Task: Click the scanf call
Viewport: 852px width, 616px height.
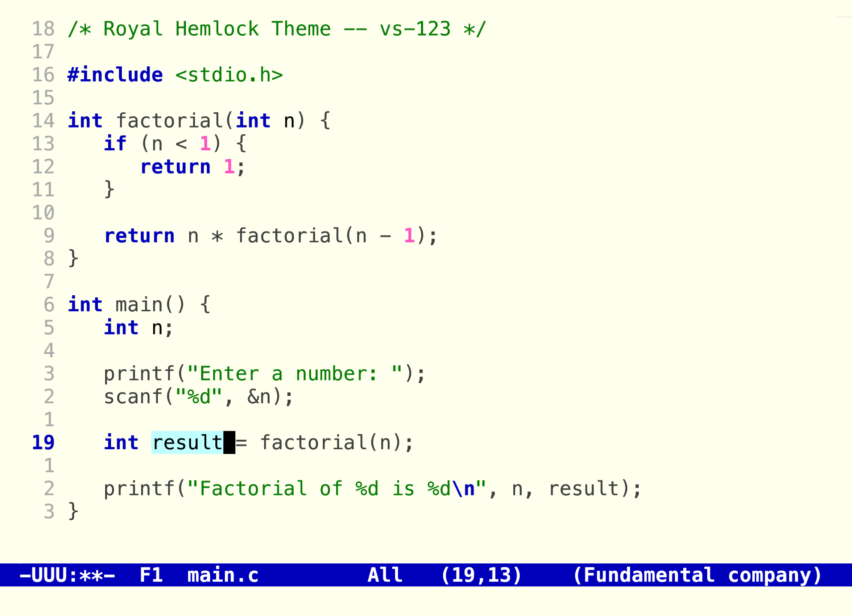Action: (x=133, y=397)
